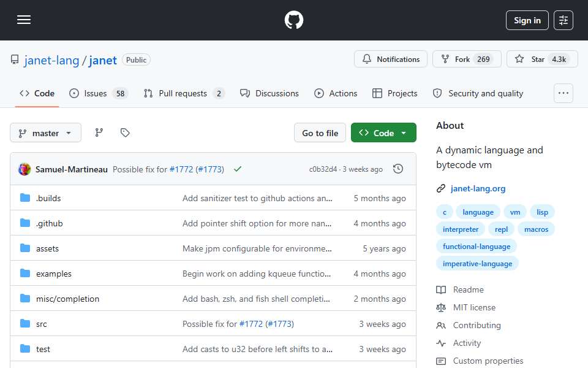Click the .github folder icon
Image resolution: width=588 pixels, height=368 pixels.
24,223
